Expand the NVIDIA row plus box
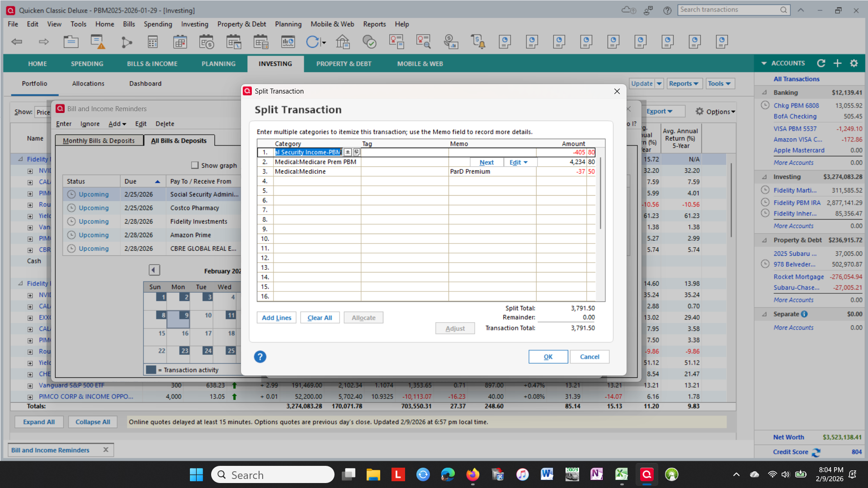Viewport: 868px width, 488px height. coord(30,171)
